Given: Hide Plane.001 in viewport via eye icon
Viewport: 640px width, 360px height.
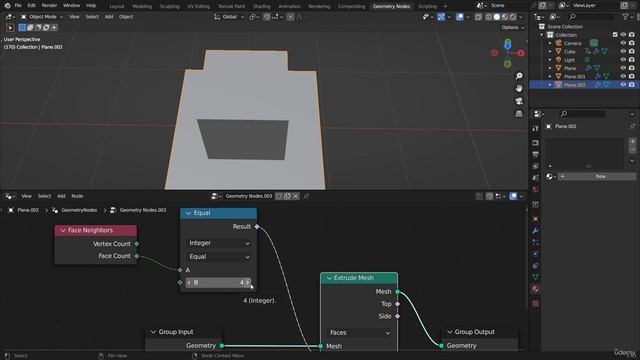Looking at the screenshot, I should pos(623,76).
